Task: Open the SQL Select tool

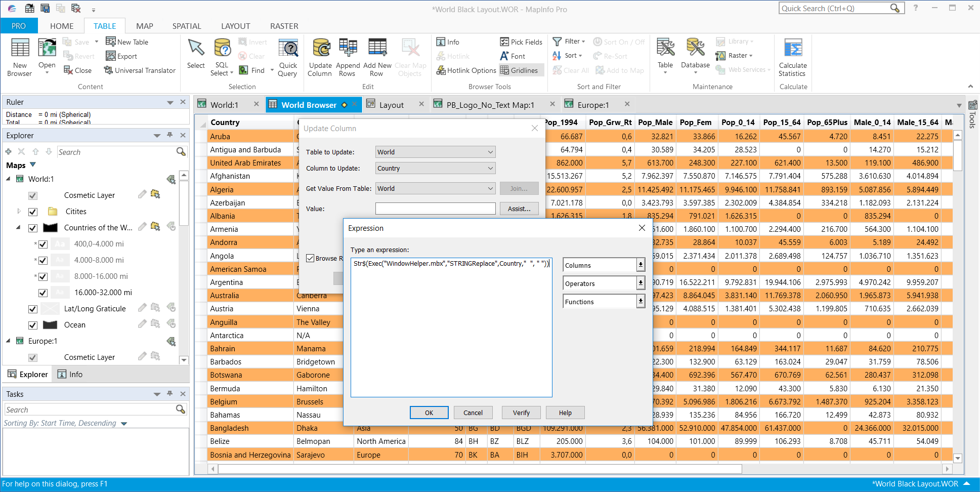Action: click(222, 56)
